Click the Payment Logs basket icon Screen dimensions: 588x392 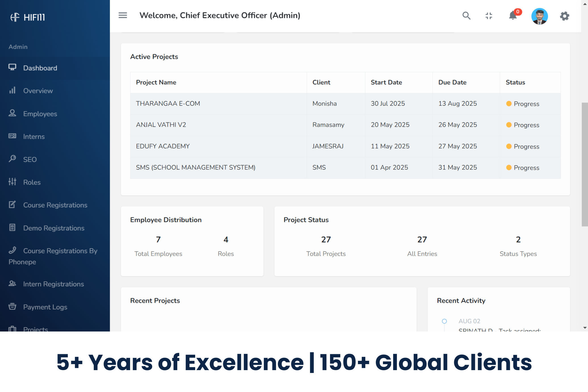(12, 306)
